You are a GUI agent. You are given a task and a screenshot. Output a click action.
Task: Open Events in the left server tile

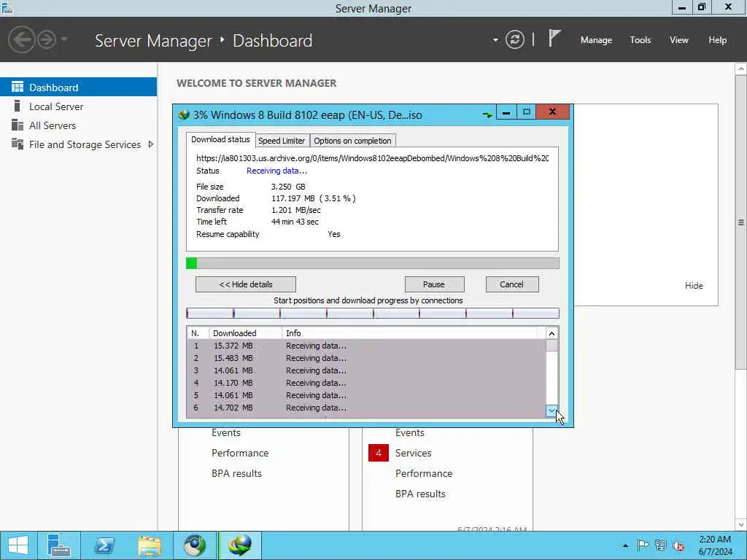(226, 432)
